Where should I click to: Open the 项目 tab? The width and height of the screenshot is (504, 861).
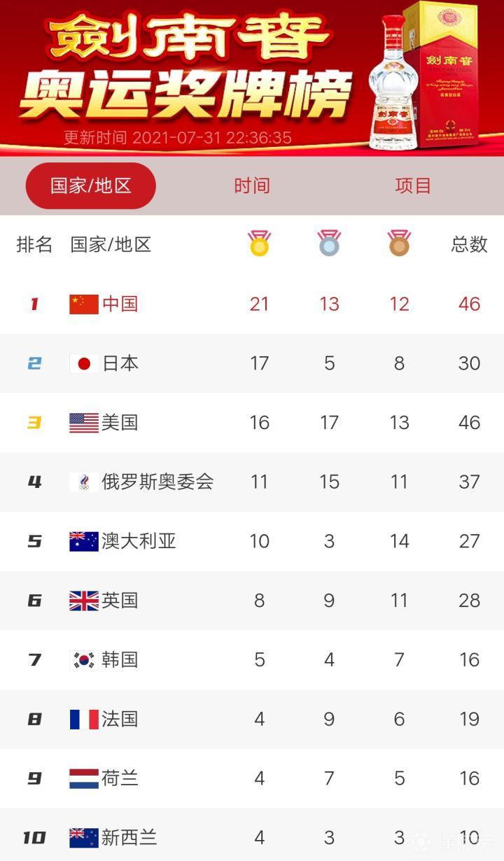[413, 185]
